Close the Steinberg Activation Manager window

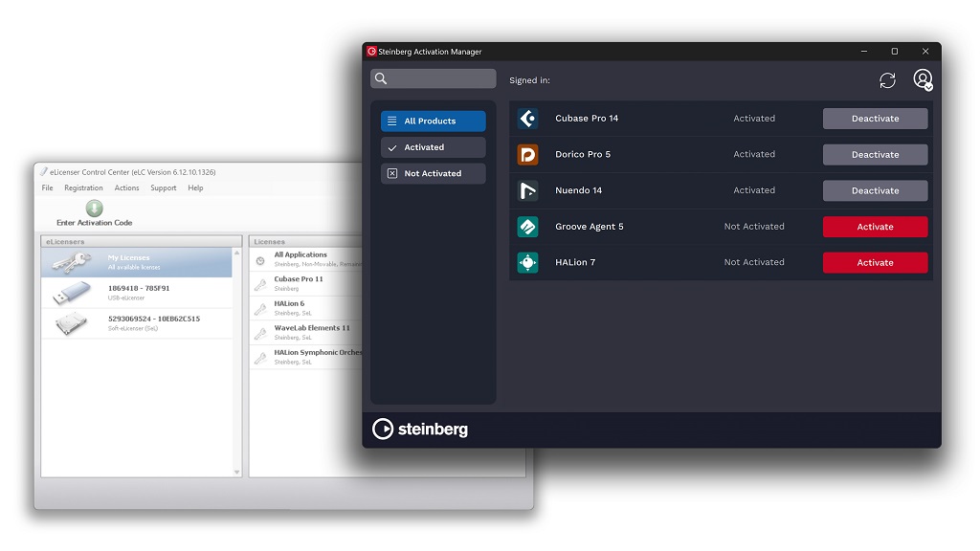925,52
